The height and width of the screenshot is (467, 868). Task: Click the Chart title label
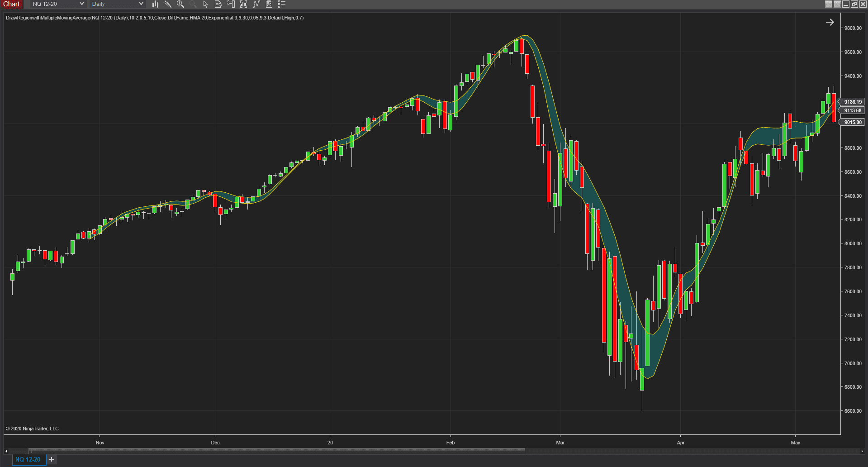coord(12,4)
